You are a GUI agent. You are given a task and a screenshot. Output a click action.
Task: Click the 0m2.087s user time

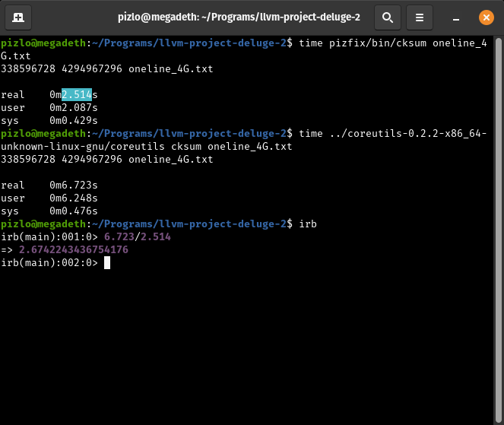click(x=74, y=108)
